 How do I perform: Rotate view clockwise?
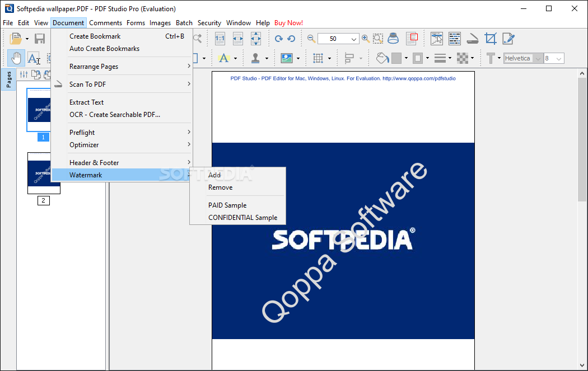coord(279,38)
